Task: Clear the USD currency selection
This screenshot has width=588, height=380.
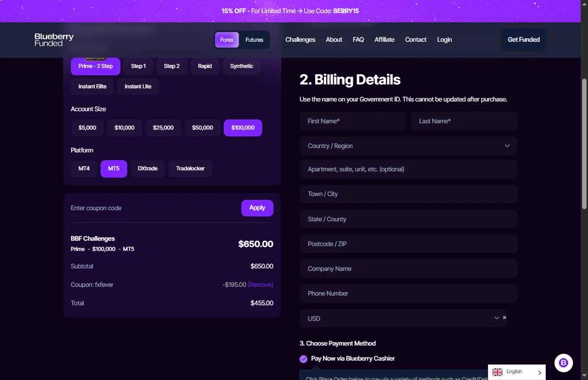Action: point(504,317)
